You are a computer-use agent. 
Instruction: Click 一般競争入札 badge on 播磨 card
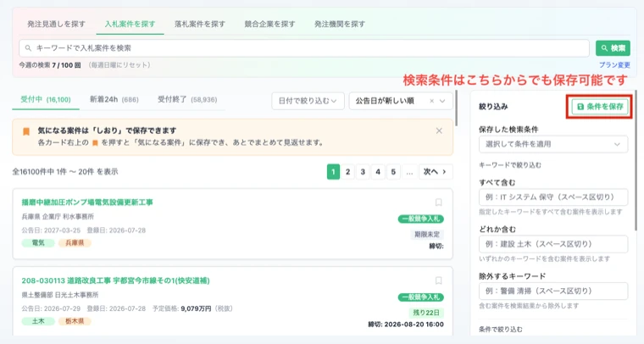tap(420, 219)
